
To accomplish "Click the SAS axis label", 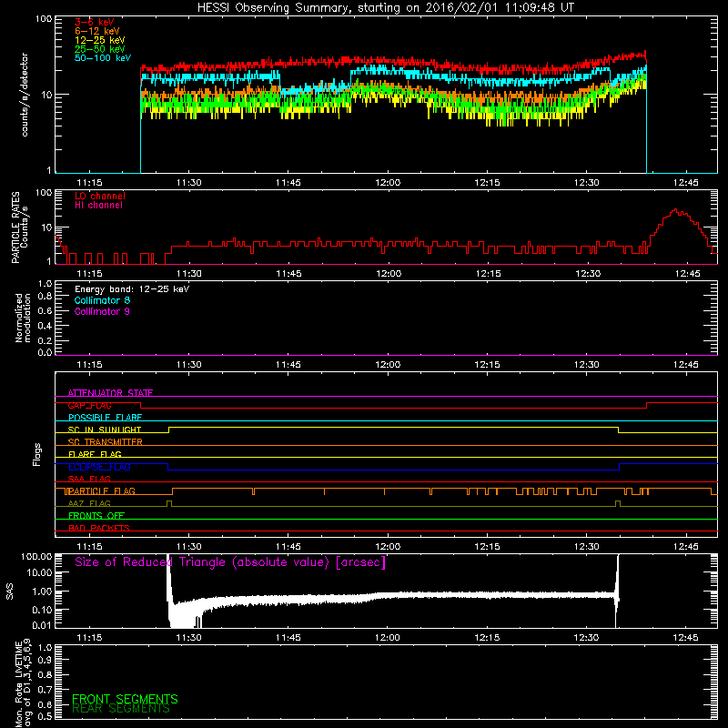I will coord(10,591).
